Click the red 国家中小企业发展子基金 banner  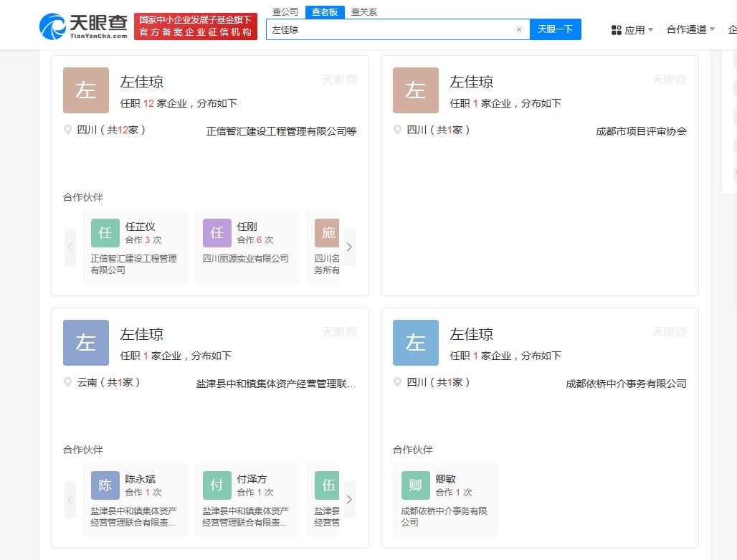coord(196,27)
